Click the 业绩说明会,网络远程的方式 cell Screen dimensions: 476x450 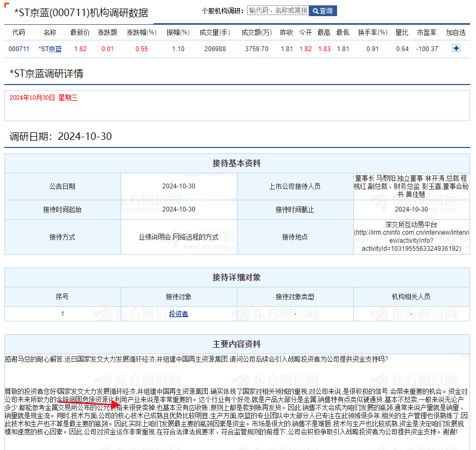click(x=179, y=237)
